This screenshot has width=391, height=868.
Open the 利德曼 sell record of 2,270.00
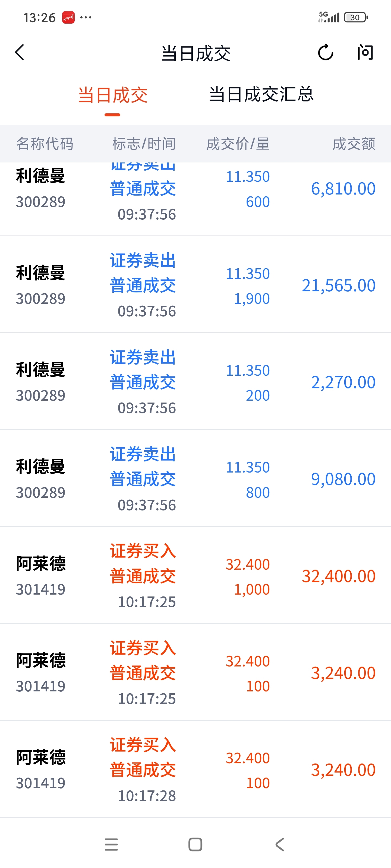point(195,381)
